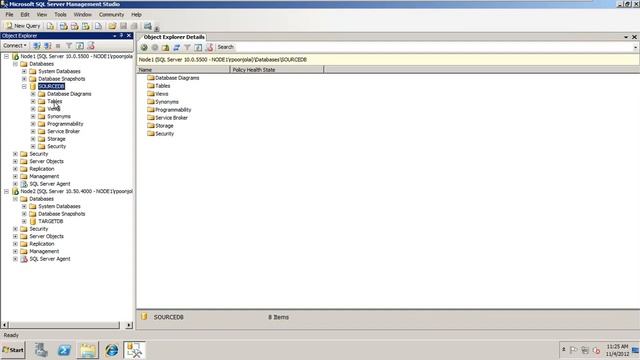The height and width of the screenshot is (360, 640).
Task: Click the Activity Monitor toolbar icon
Action: click(x=147, y=26)
